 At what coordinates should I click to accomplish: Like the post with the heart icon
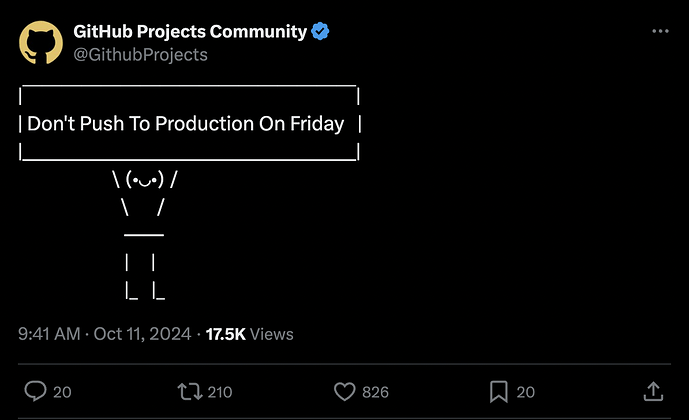tap(344, 391)
